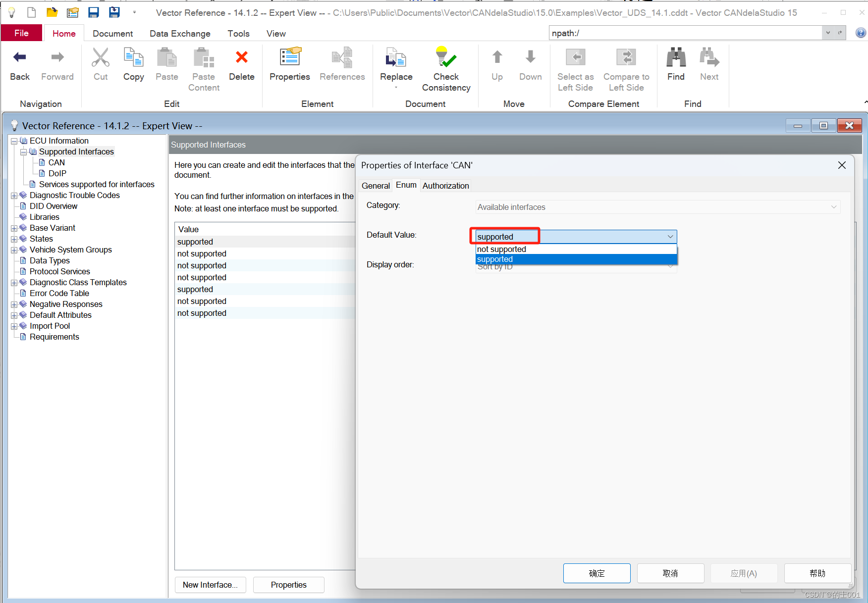Choose 'not supported' in dropdown list
868x603 pixels.
pos(576,249)
